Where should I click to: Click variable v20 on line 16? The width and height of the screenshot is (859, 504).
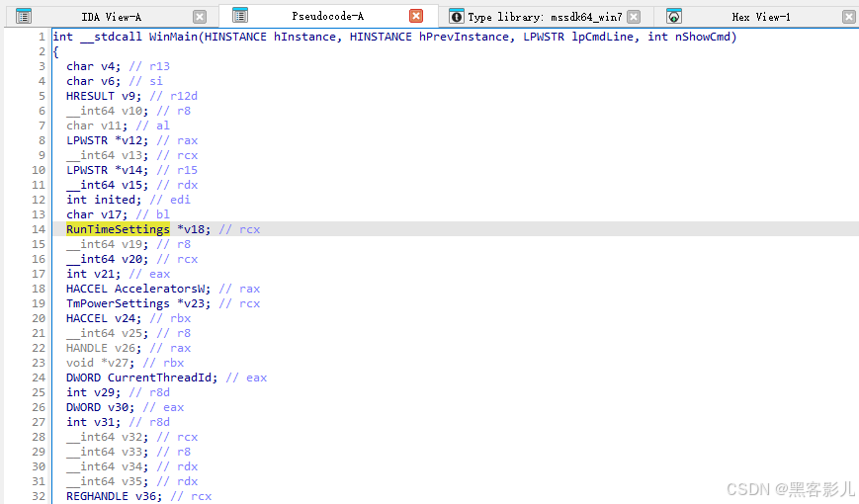click(x=134, y=259)
